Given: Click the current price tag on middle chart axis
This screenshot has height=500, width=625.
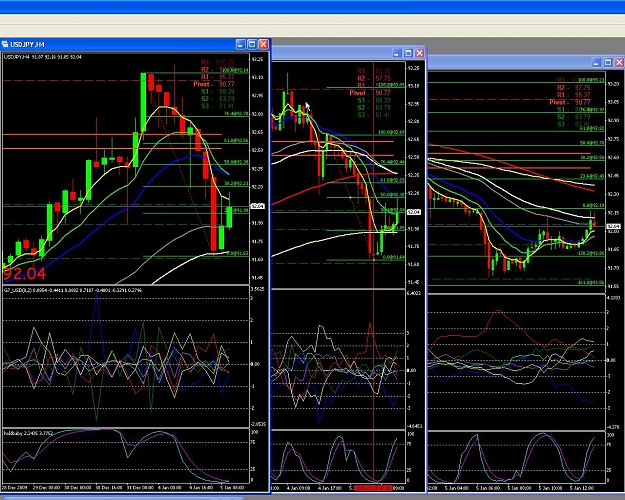Looking at the screenshot, I should 413,212.
